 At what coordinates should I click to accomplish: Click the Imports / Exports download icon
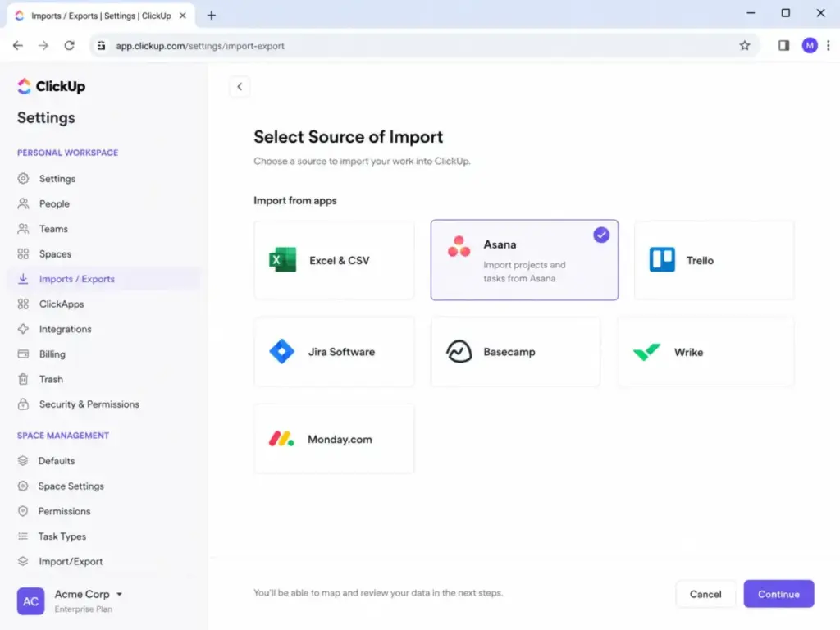[23, 279]
